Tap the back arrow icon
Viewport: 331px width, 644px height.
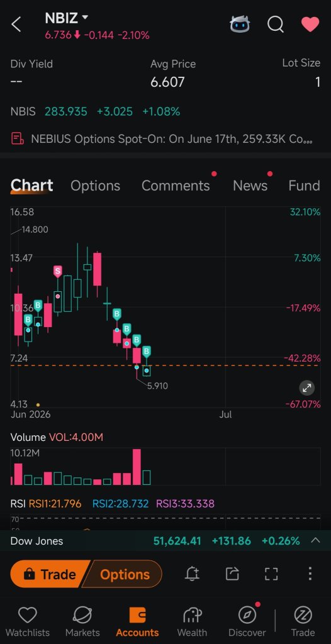click(x=16, y=25)
